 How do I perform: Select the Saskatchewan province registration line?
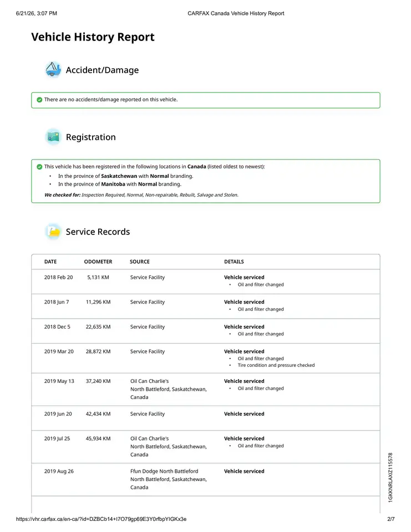pos(126,176)
